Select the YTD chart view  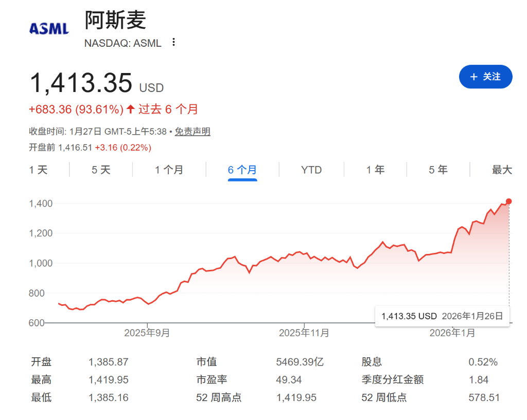click(311, 169)
